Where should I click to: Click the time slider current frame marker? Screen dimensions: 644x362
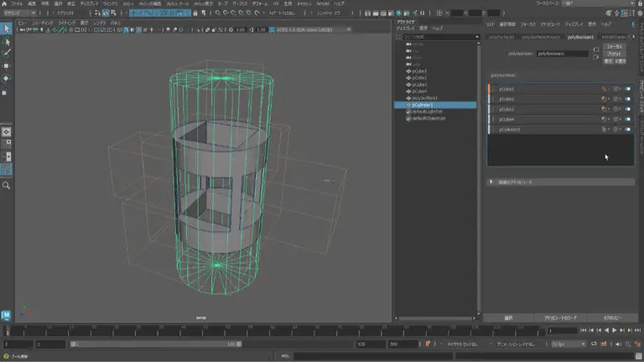point(7,331)
